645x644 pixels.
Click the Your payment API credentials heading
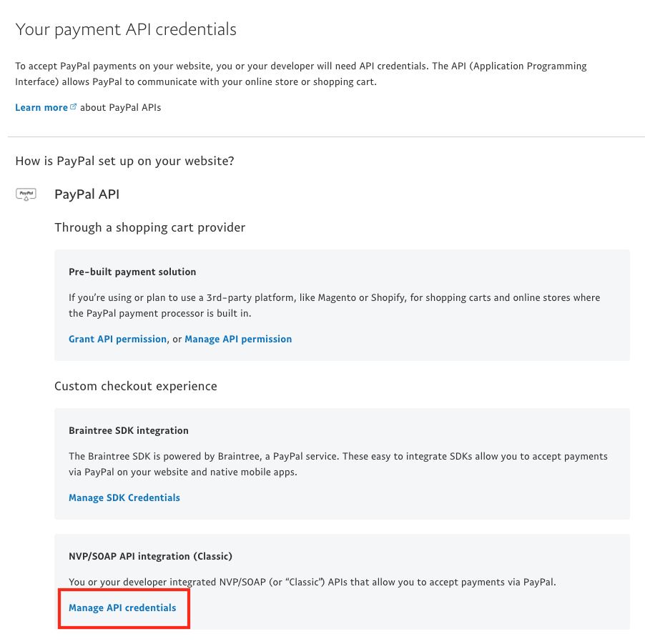(x=126, y=29)
